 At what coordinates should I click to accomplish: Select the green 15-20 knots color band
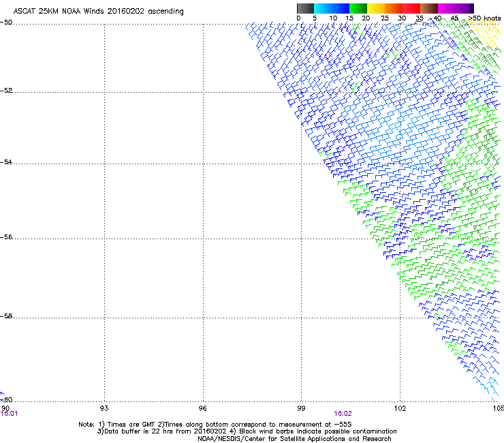358,8
